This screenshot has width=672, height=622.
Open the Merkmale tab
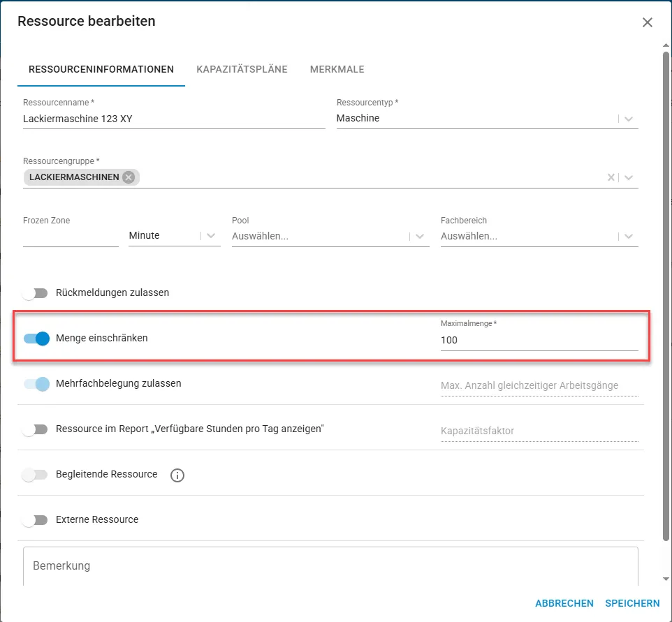click(x=337, y=69)
